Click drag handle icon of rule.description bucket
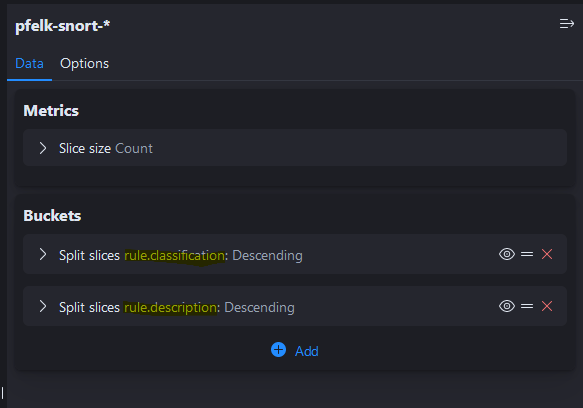The width and height of the screenshot is (583, 408). [527, 306]
